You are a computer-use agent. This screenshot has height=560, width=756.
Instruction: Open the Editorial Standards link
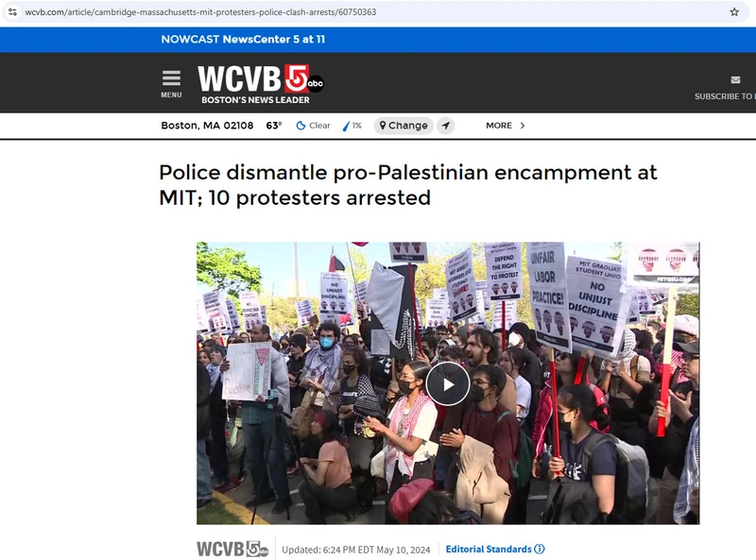[489, 549]
